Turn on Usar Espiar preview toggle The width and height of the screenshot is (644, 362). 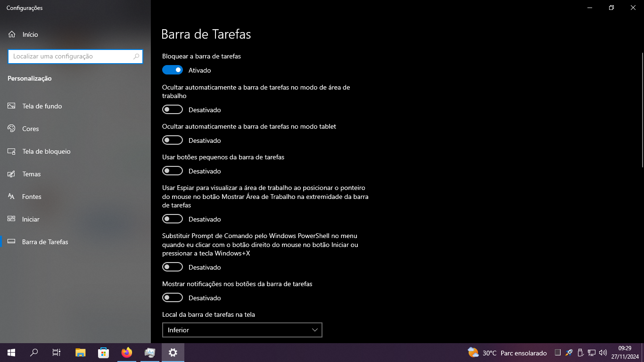(173, 219)
